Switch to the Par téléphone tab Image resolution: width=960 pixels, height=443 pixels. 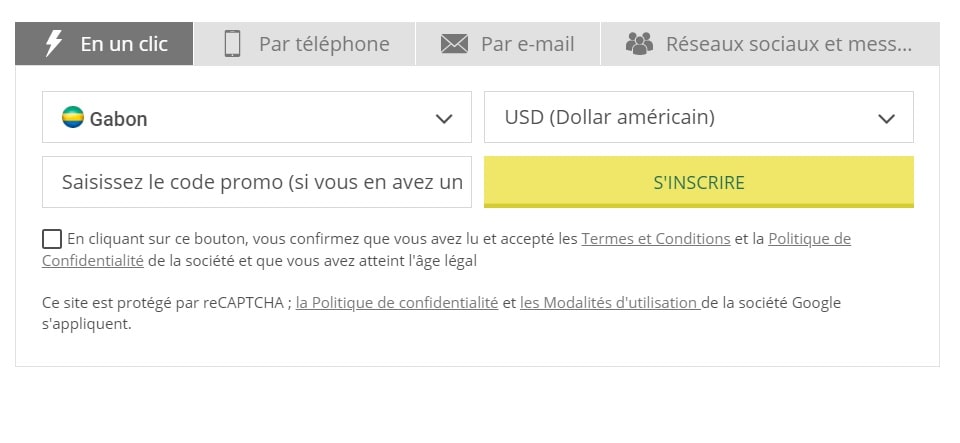pos(304,43)
